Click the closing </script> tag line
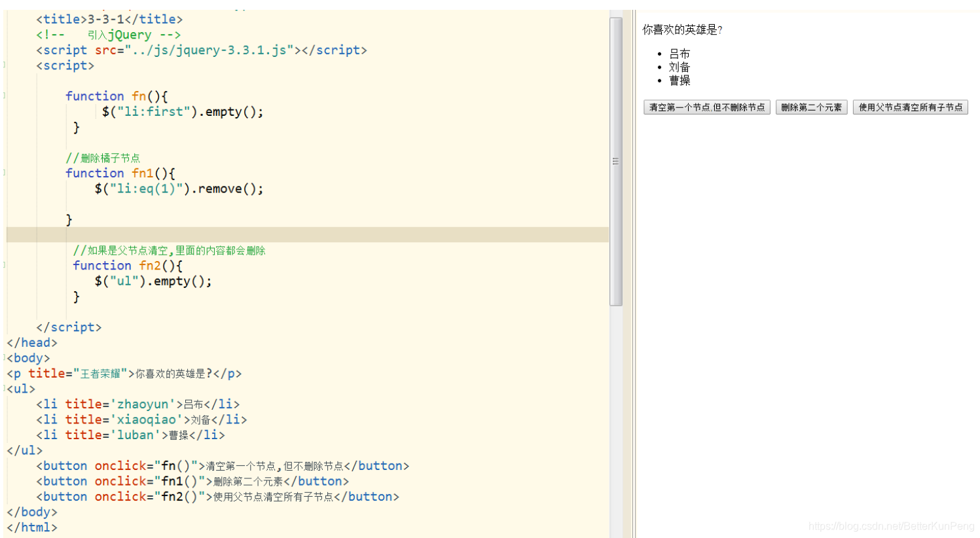Image resolution: width=980 pixels, height=538 pixels. click(x=69, y=327)
